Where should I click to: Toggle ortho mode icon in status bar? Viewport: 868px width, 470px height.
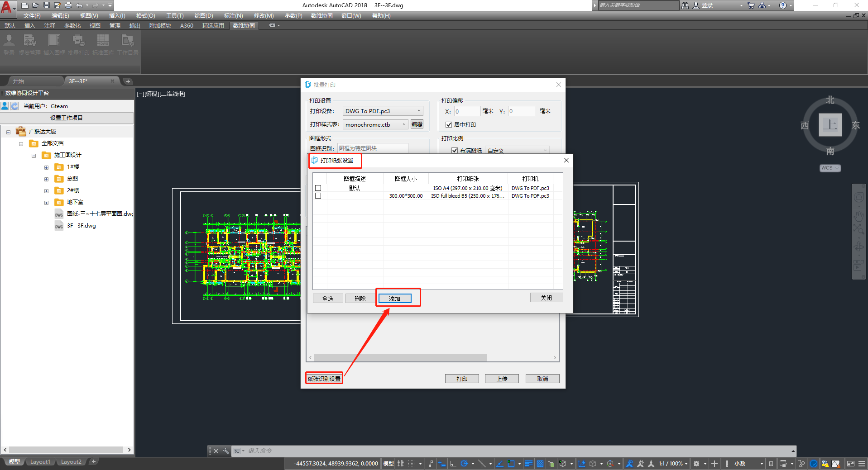(453, 464)
